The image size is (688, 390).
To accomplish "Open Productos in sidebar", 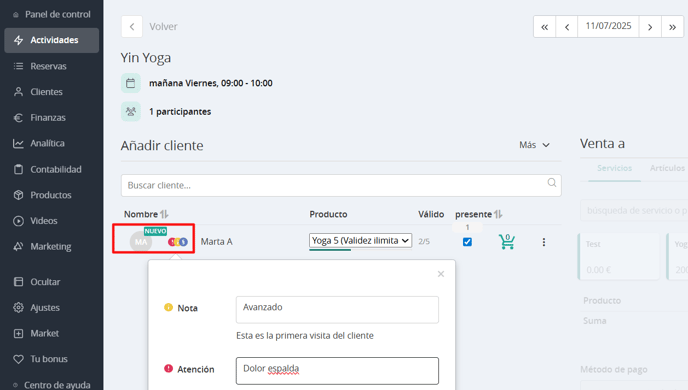I will tap(51, 195).
